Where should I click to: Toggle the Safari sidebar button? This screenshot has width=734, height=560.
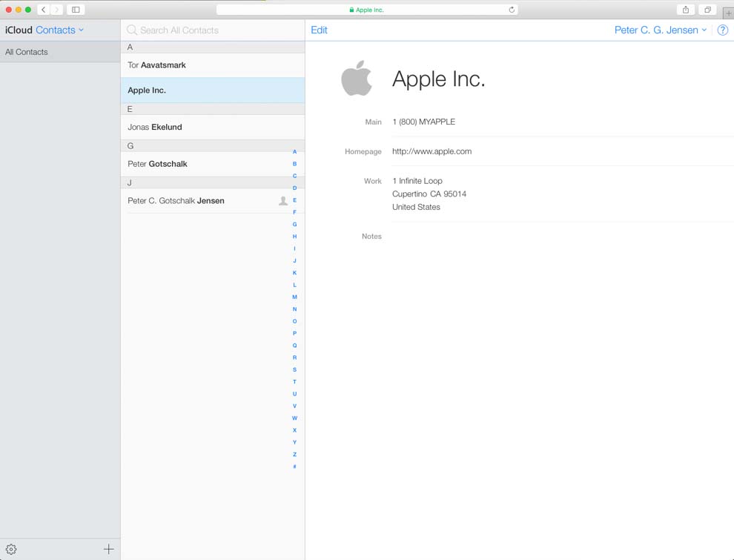76,10
